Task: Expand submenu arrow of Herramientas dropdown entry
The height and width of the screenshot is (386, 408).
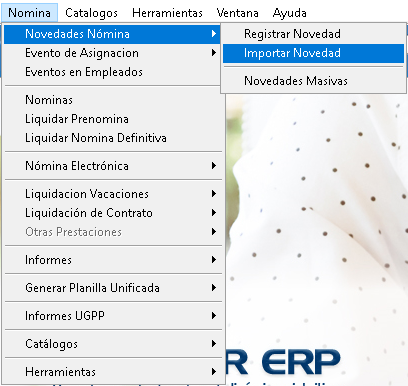Action: pos(214,372)
